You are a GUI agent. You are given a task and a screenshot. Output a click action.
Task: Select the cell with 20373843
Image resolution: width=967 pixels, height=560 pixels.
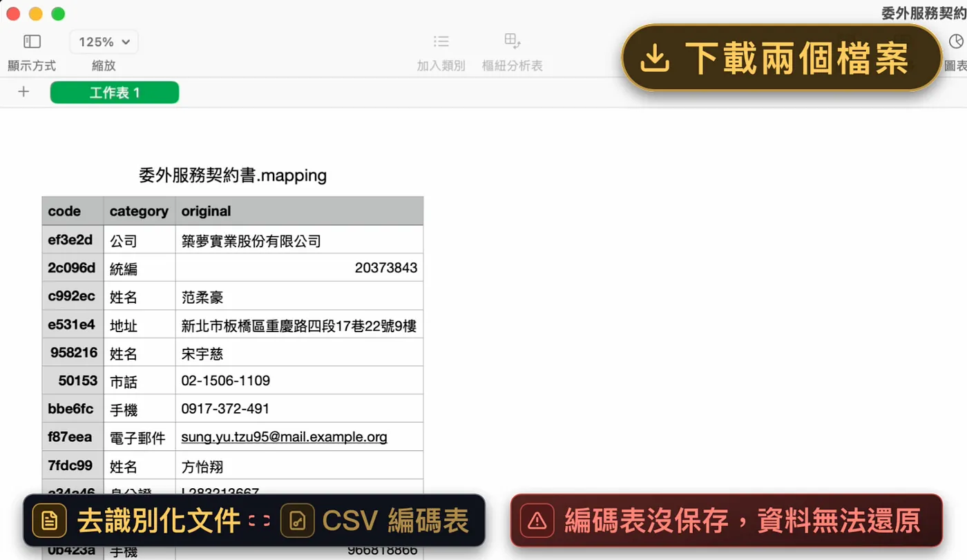pos(299,268)
